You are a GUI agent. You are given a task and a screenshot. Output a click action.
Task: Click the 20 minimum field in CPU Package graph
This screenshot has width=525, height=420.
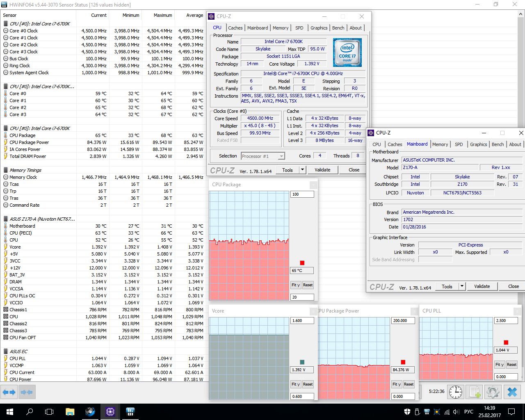click(302, 297)
